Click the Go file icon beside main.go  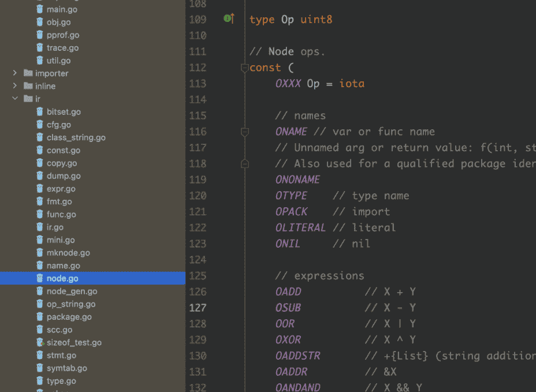click(x=40, y=10)
